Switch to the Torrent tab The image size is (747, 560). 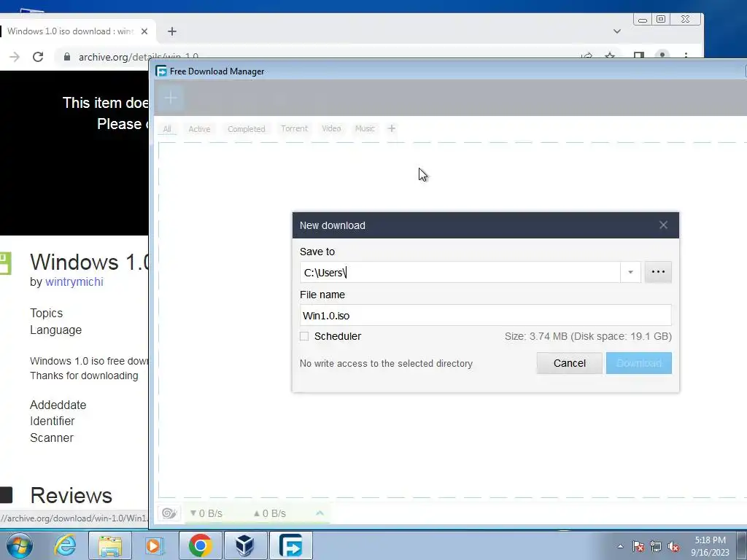(295, 128)
